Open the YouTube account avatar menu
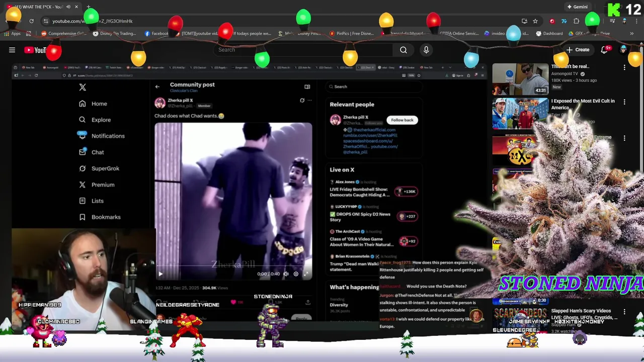 624,50
